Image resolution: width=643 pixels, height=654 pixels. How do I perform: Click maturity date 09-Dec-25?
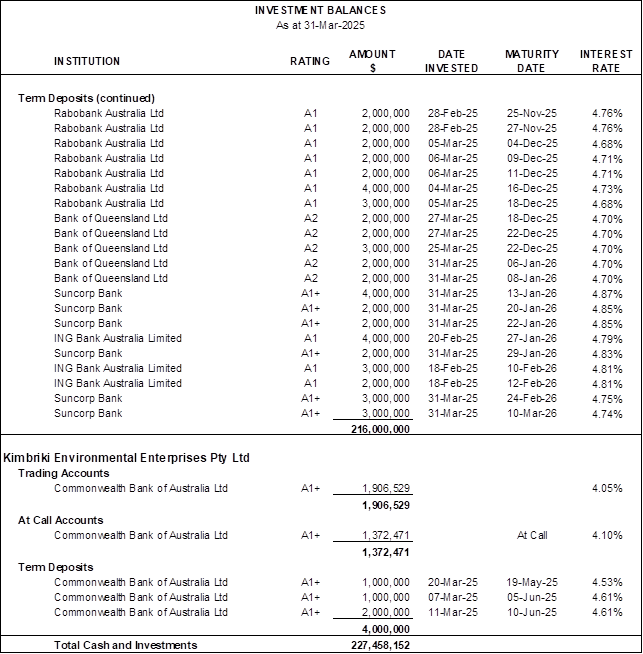(x=532, y=158)
